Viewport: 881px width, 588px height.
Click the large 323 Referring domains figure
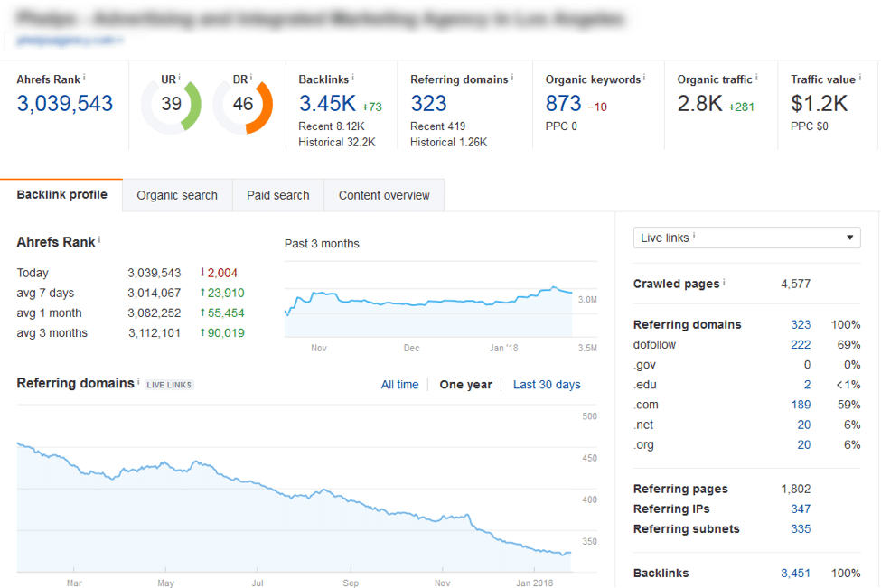click(428, 103)
